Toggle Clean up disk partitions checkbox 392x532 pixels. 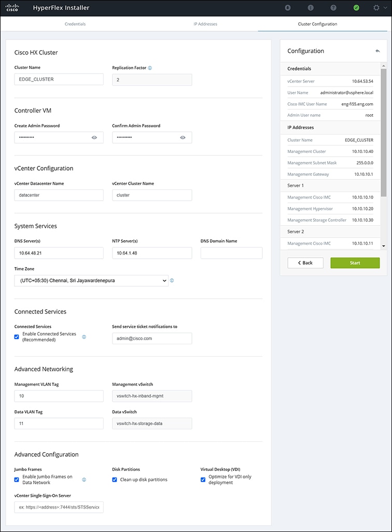coord(115,480)
